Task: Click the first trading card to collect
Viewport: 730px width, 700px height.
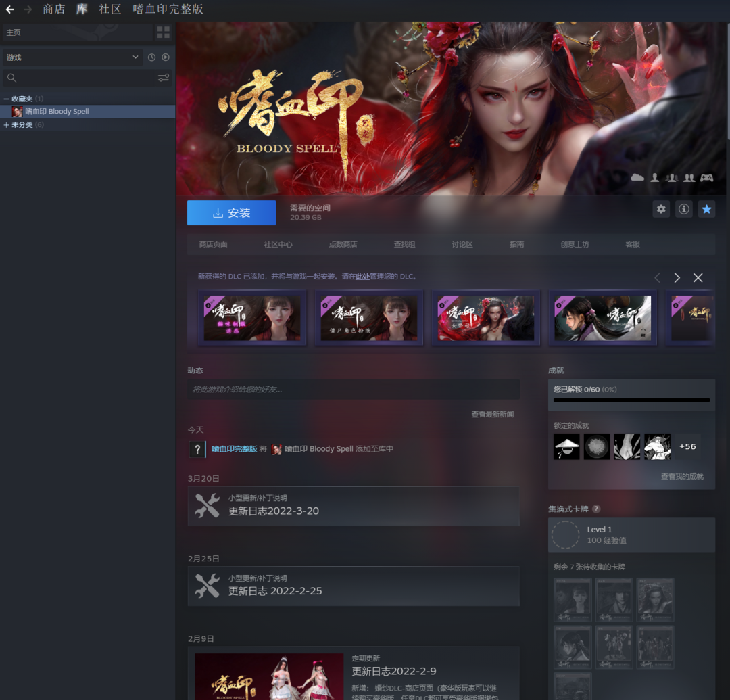Action: (x=573, y=600)
